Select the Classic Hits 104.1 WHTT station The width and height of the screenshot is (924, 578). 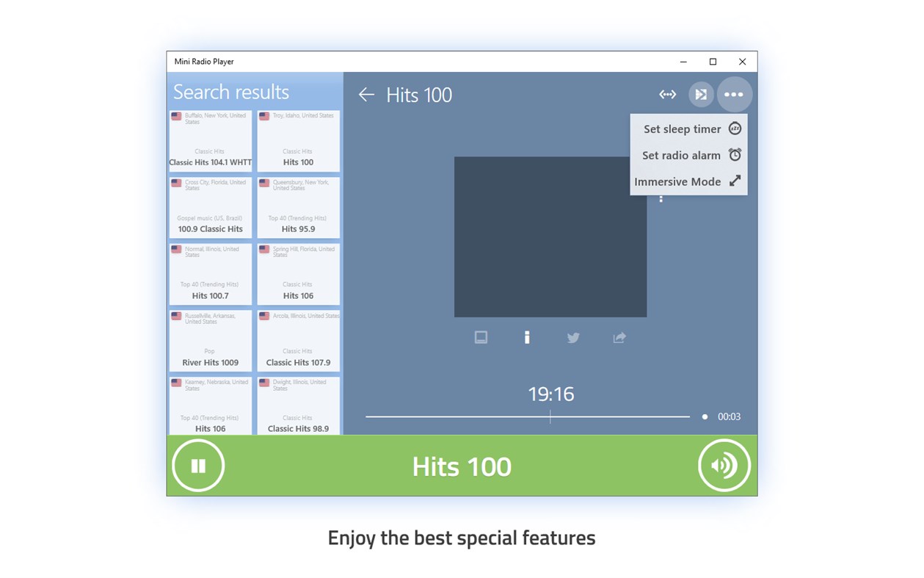click(x=211, y=141)
